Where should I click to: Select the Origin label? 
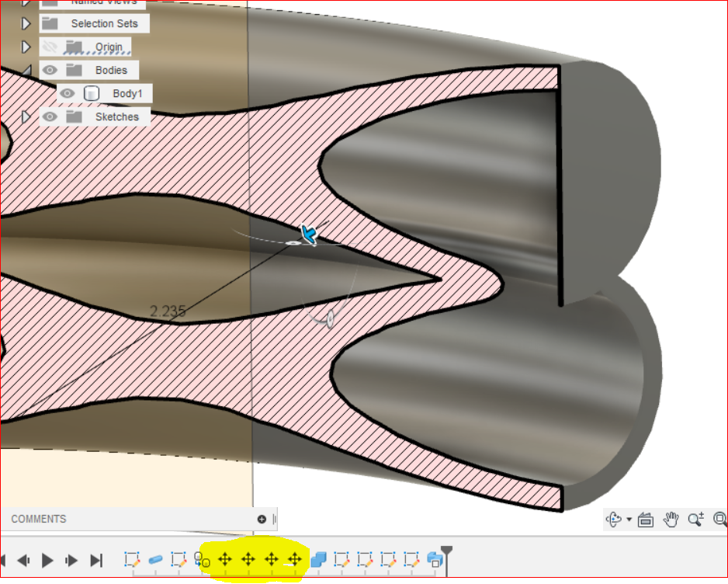[x=109, y=47]
